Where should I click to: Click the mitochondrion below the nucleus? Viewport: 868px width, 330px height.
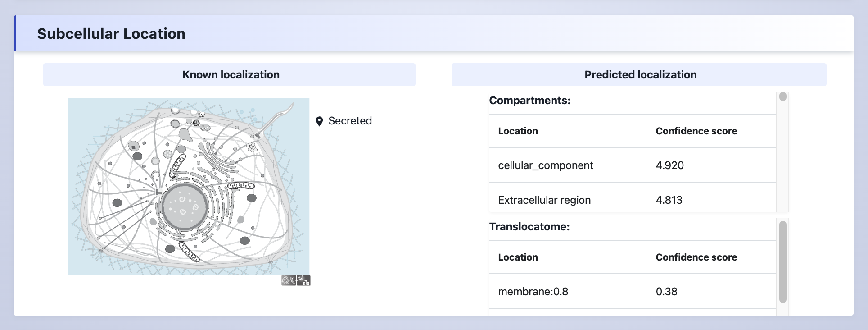click(190, 252)
